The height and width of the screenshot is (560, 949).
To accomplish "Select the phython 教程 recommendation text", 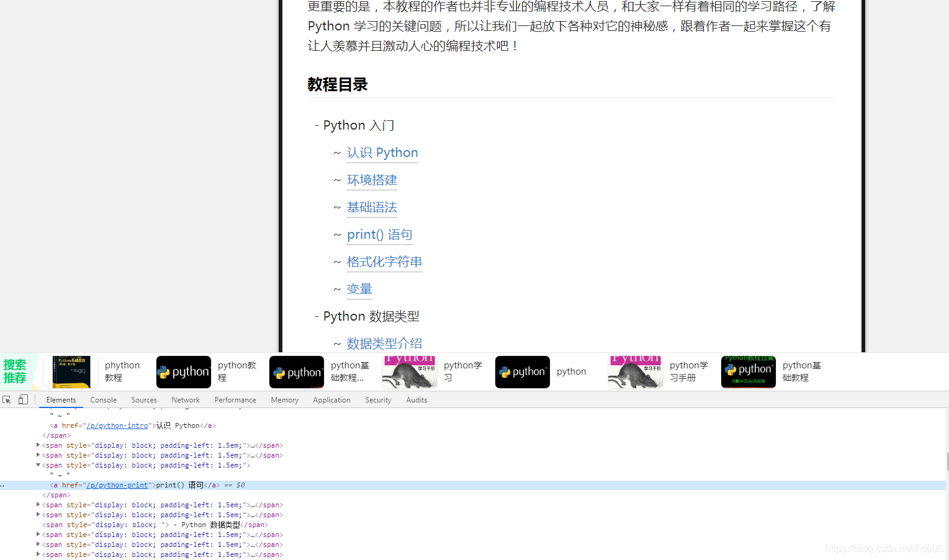I will point(122,371).
